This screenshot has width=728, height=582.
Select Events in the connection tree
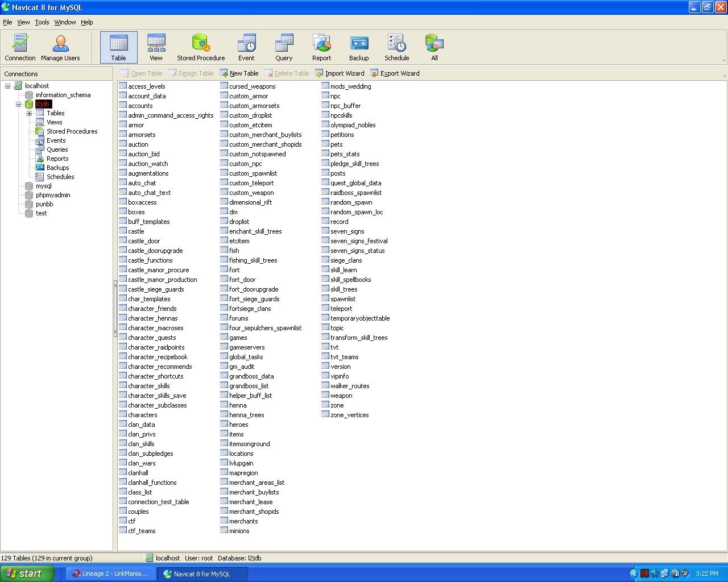point(56,140)
